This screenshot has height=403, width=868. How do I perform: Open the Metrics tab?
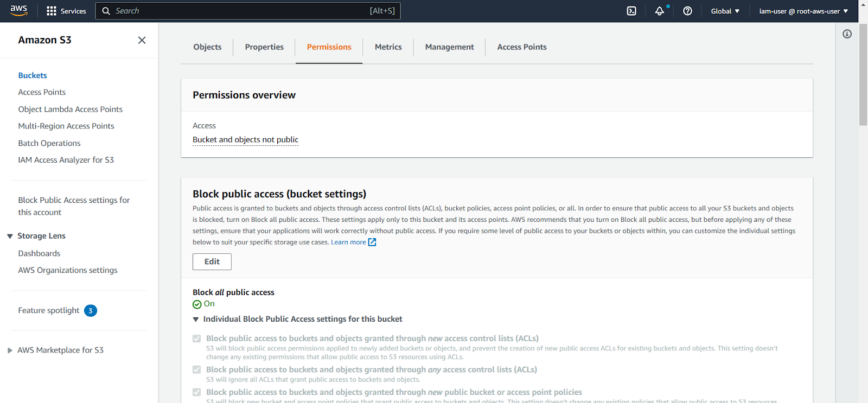pos(388,47)
